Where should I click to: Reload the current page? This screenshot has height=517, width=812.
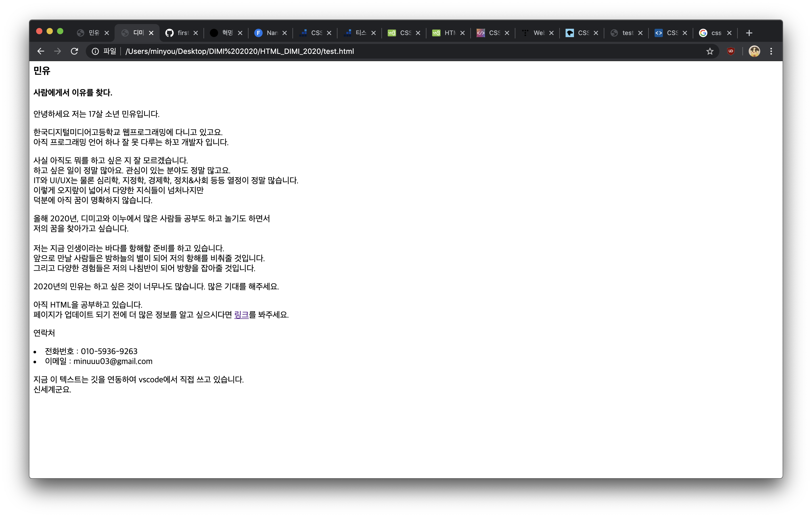pos(75,51)
